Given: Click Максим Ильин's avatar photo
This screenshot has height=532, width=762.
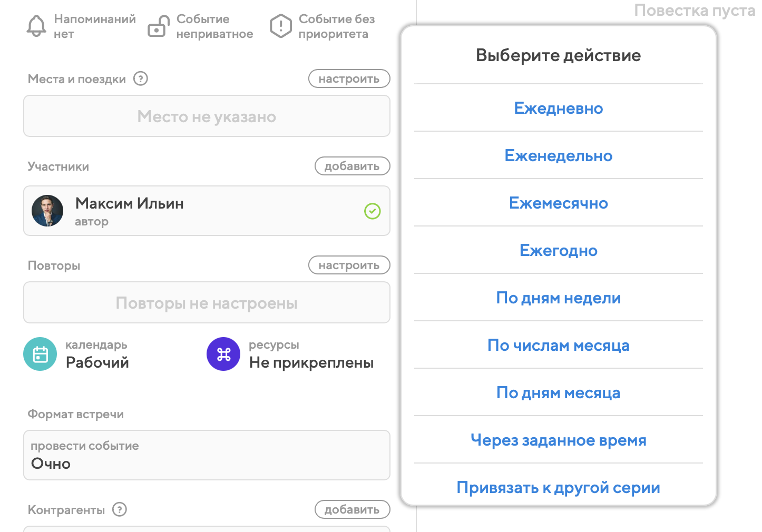Looking at the screenshot, I should point(47,211).
